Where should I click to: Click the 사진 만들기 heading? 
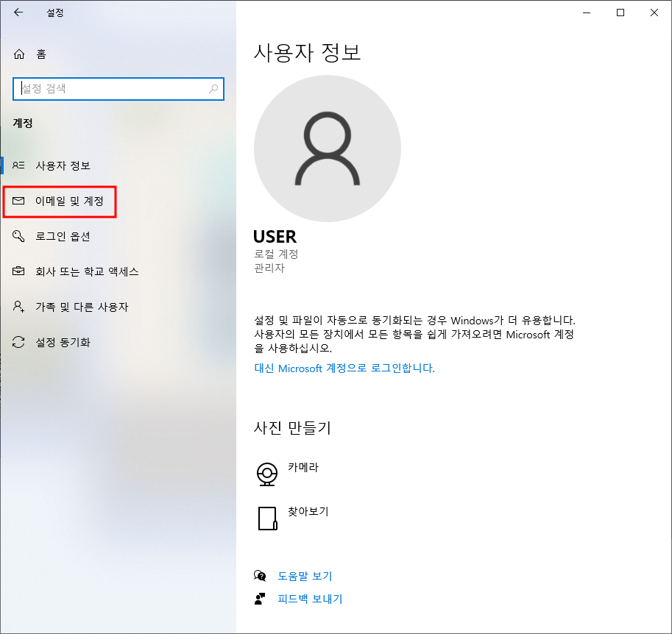click(292, 427)
